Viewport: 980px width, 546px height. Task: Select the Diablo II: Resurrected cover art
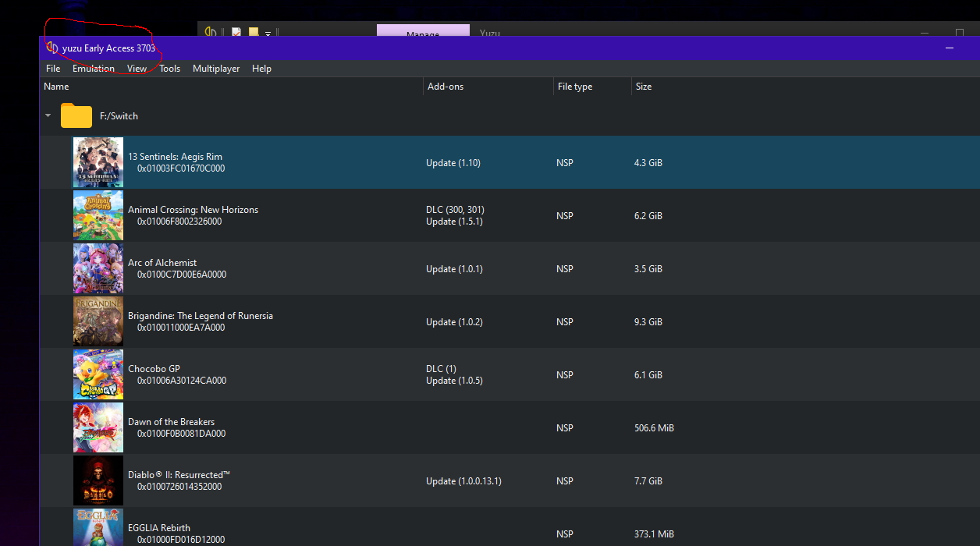98,480
